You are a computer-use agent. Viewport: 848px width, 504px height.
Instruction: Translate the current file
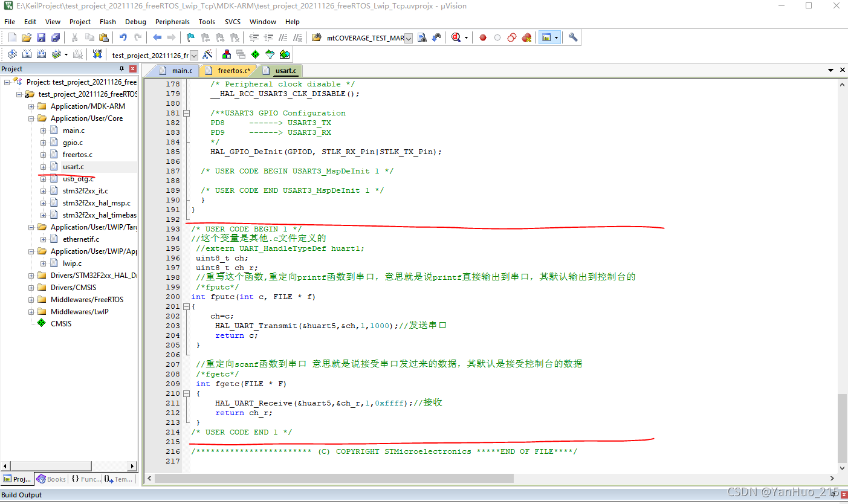pos(11,54)
